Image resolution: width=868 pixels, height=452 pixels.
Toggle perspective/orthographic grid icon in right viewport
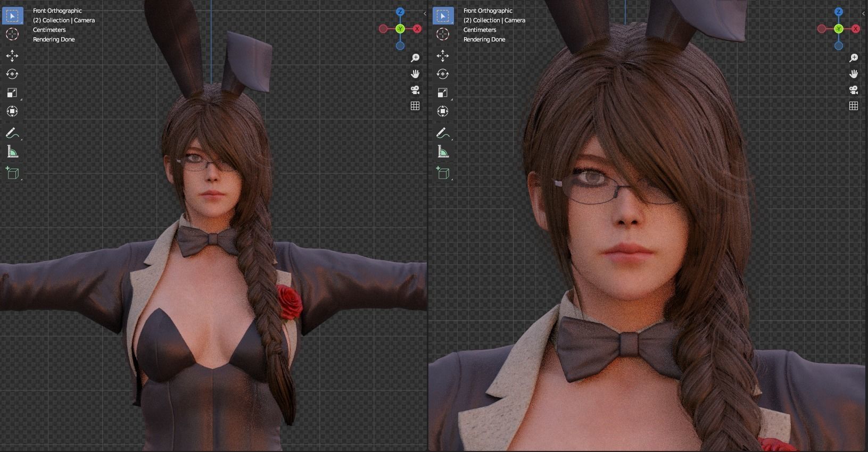click(854, 106)
